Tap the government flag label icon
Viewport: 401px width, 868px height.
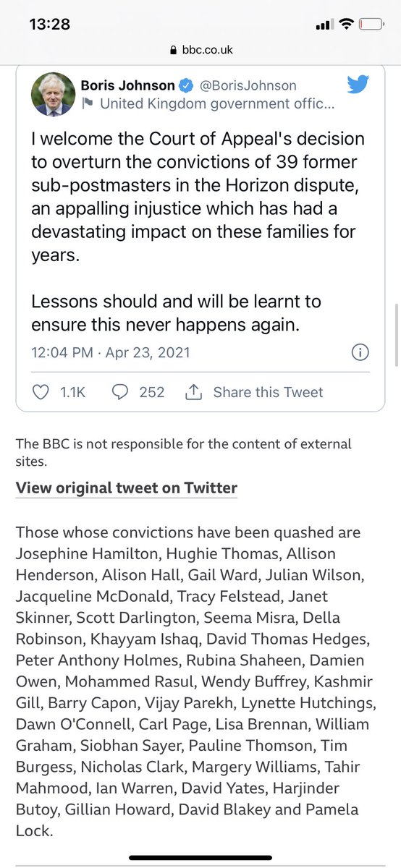[88, 103]
